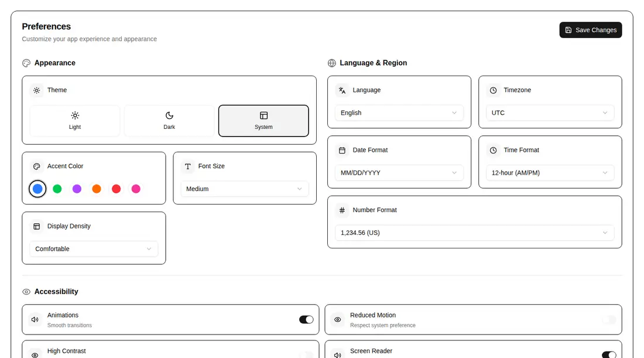
Task: Open the Display Density Comfortable dropdown
Action: 94,248
